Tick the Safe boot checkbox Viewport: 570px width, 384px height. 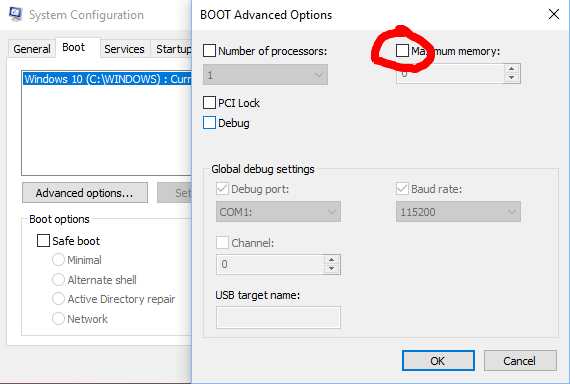point(43,240)
